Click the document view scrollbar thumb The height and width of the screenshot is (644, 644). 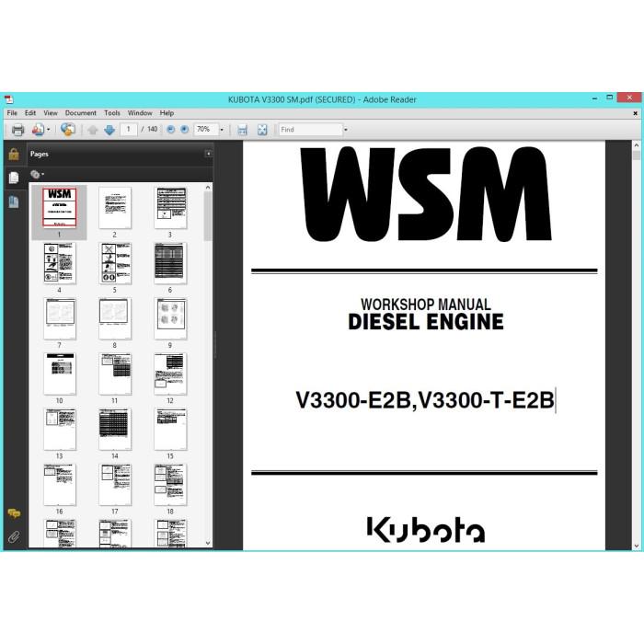pos(637,155)
